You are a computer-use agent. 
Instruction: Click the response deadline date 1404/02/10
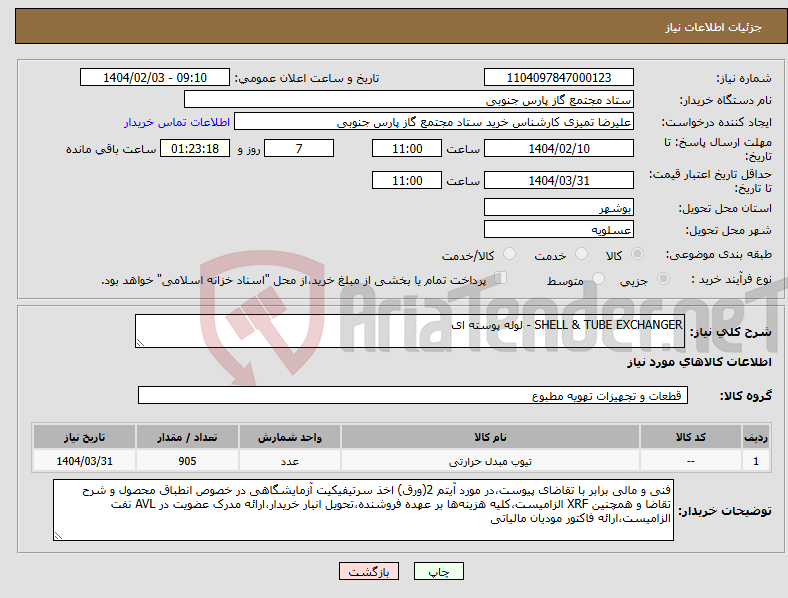558,148
